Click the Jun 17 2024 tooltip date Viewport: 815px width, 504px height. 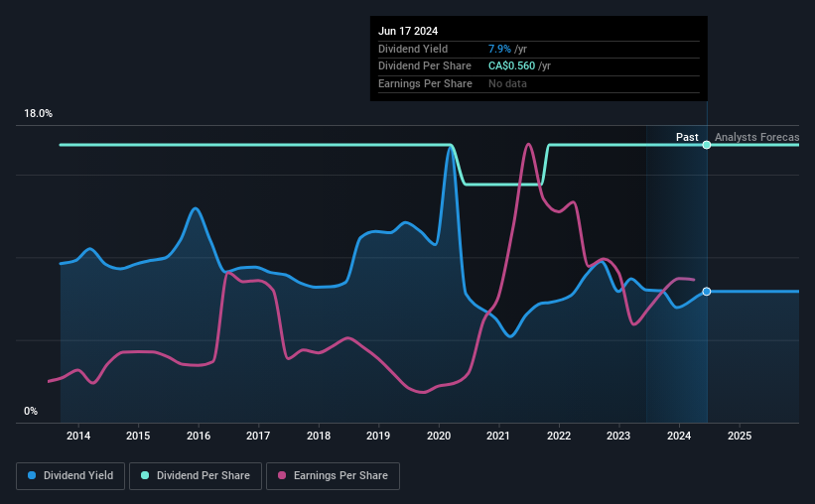[x=408, y=31]
